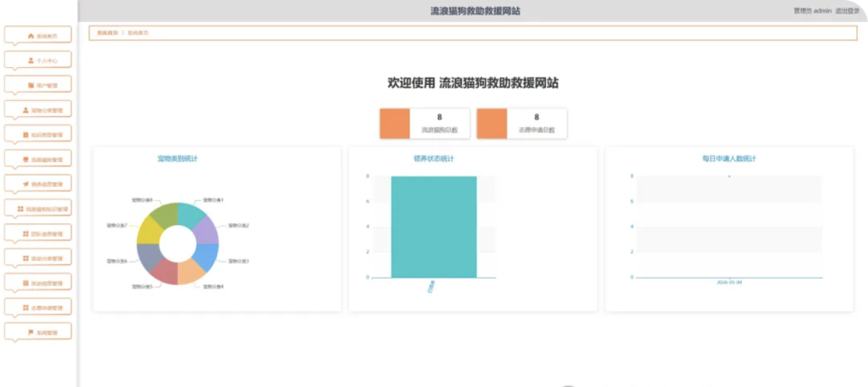Click the icon beside 用户管理

tap(31, 86)
